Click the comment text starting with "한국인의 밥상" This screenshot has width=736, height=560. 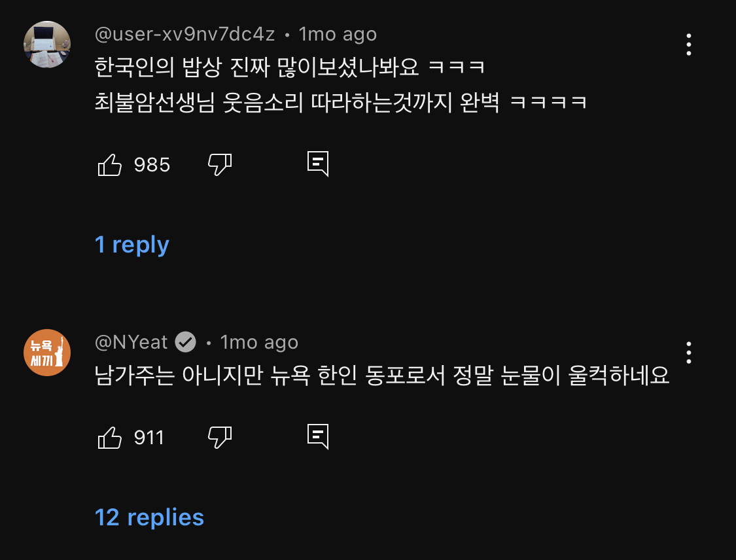tap(289, 67)
